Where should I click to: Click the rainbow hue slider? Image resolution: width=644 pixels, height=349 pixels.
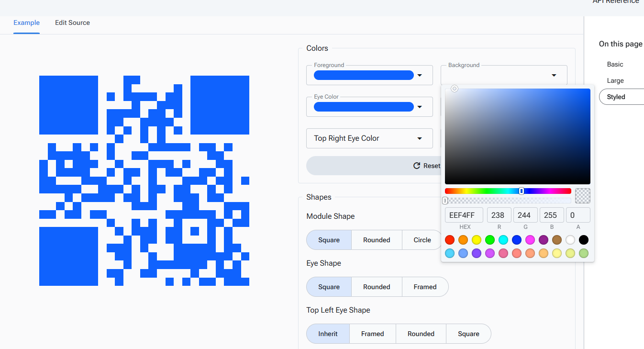click(x=508, y=191)
